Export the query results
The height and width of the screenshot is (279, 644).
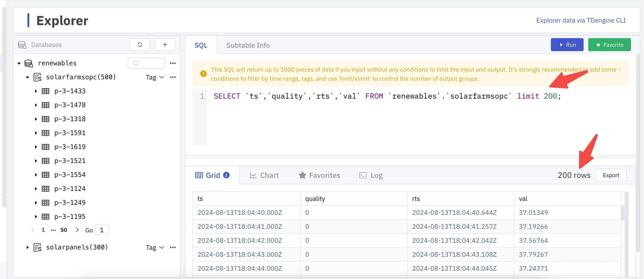point(611,175)
